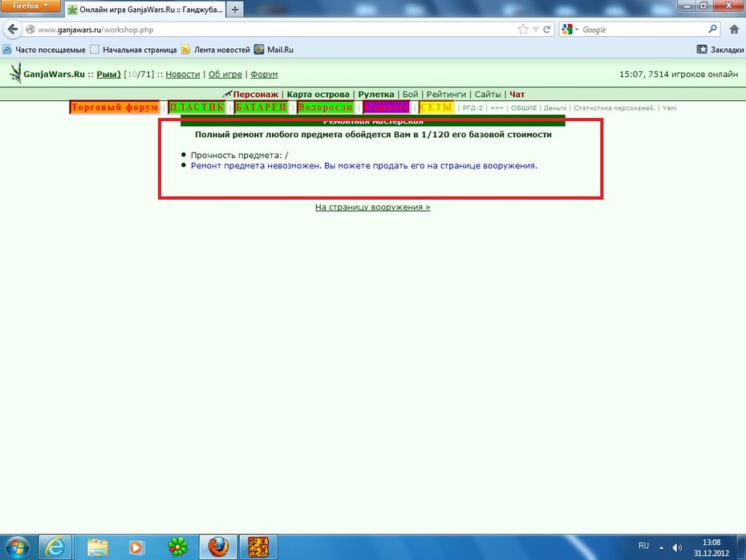
Task: Click the bookmark star icon in address bar
Action: click(523, 30)
